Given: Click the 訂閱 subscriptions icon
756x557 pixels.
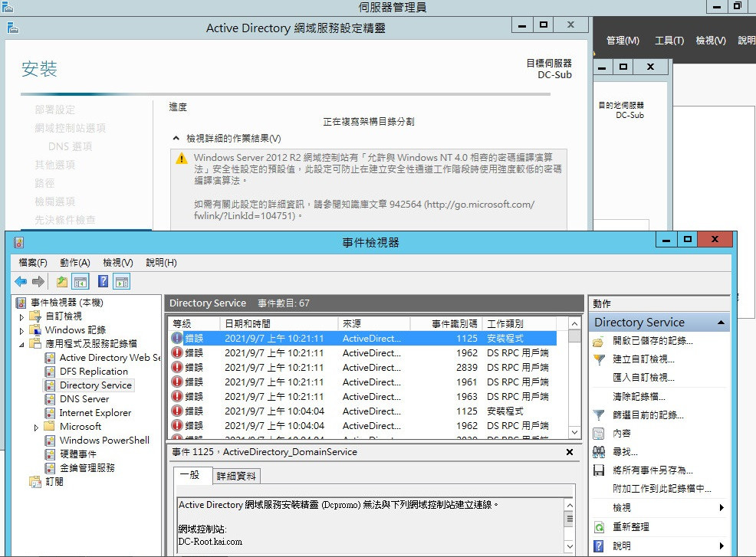Looking at the screenshot, I should [x=35, y=481].
